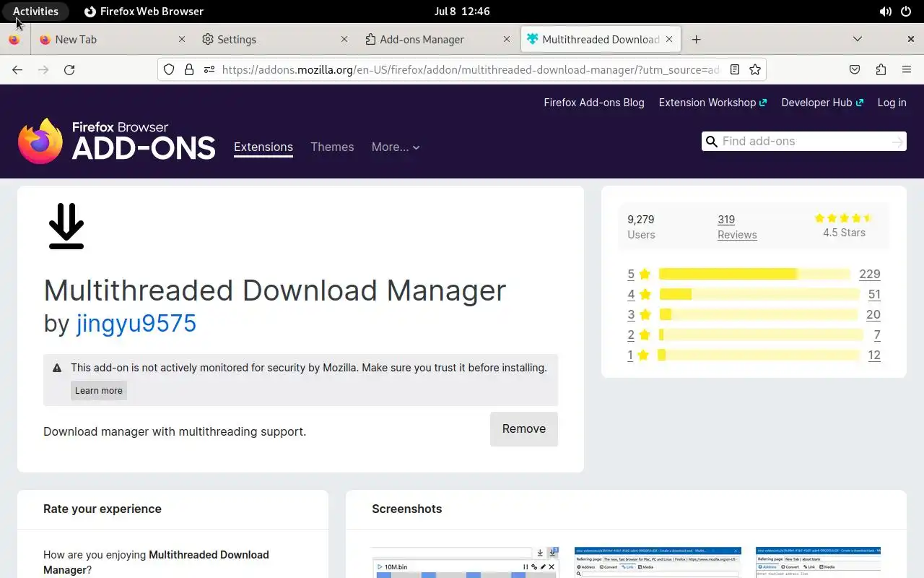Open the middle screenshot thumbnail
This screenshot has width=924, height=578.
pyautogui.click(x=658, y=563)
